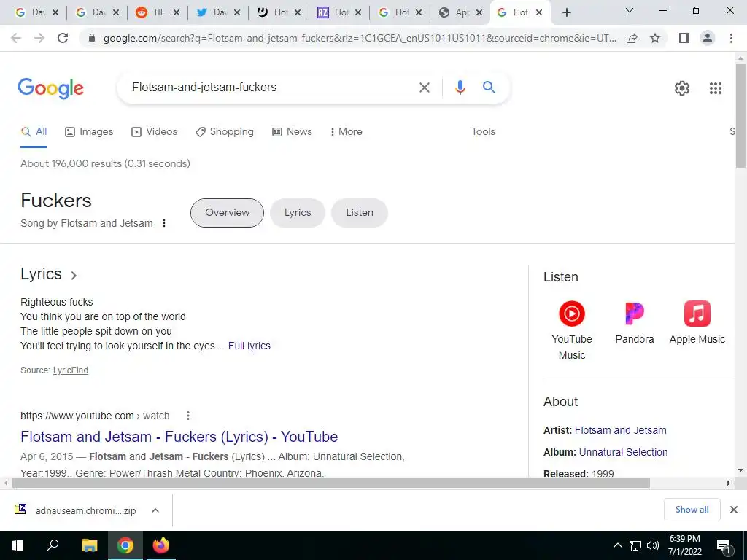Click the Google logo
The height and width of the screenshot is (560, 747).
pyautogui.click(x=50, y=88)
